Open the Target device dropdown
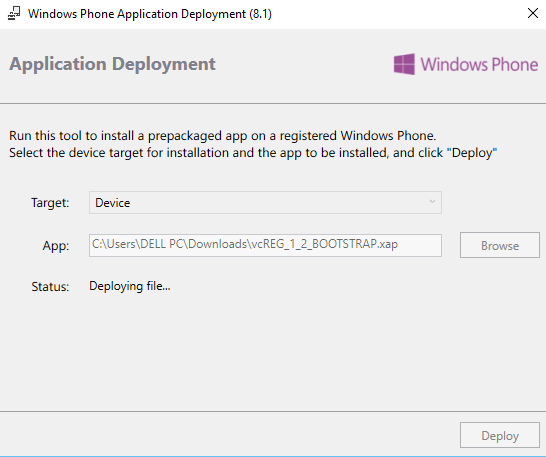Image resolution: width=546 pixels, height=457 pixels. [265, 202]
